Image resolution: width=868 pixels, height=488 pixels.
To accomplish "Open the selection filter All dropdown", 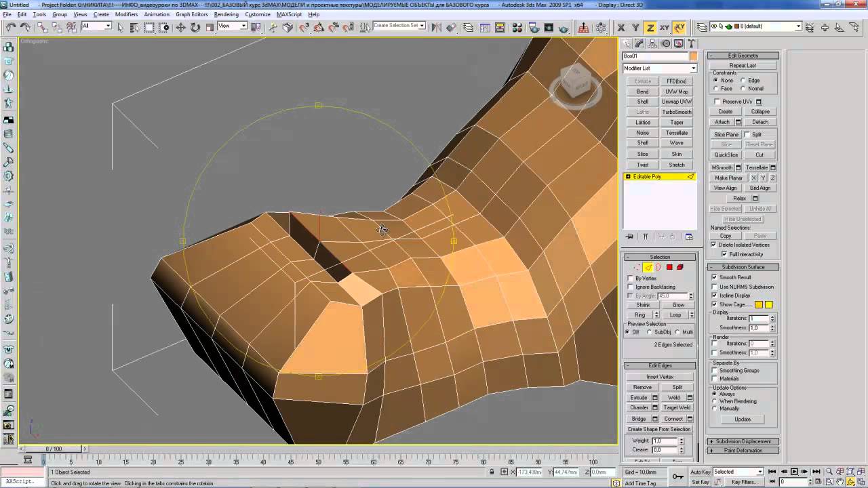I will pyautogui.click(x=96, y=26).
